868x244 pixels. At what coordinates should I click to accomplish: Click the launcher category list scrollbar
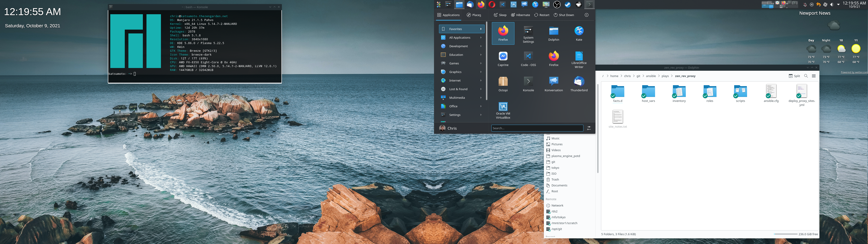point(487,61)
